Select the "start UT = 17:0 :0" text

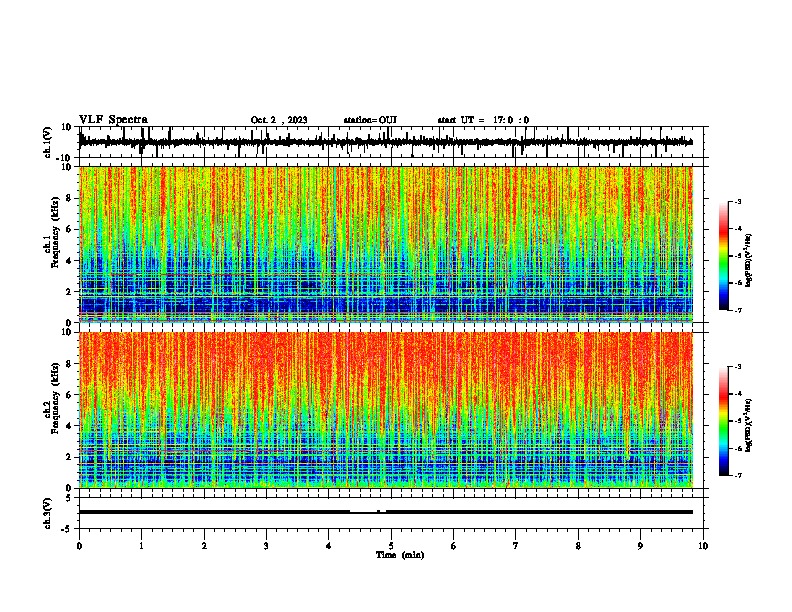[483, 120]
